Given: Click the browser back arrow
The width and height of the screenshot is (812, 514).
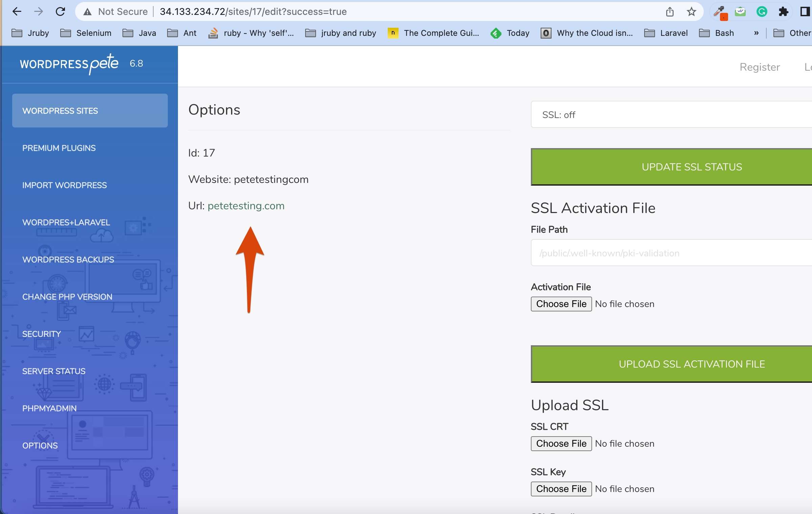Looking at the screenshot, I should click(x=17, y=11).
